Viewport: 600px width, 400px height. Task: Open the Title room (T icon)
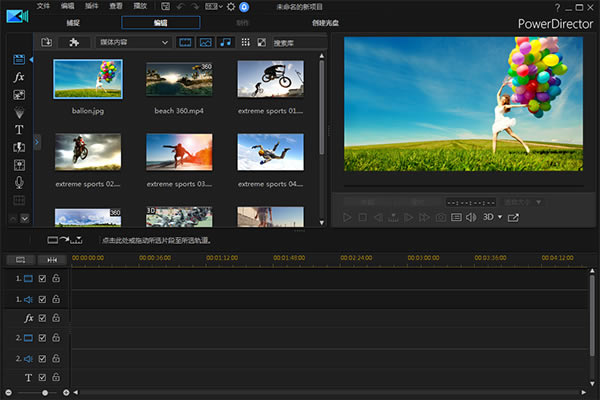pos(19,130)
